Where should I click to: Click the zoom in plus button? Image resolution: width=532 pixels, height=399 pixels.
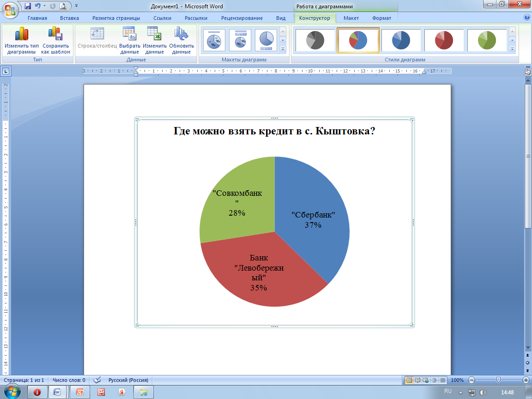pyautogui.click(x=526, y=380)
